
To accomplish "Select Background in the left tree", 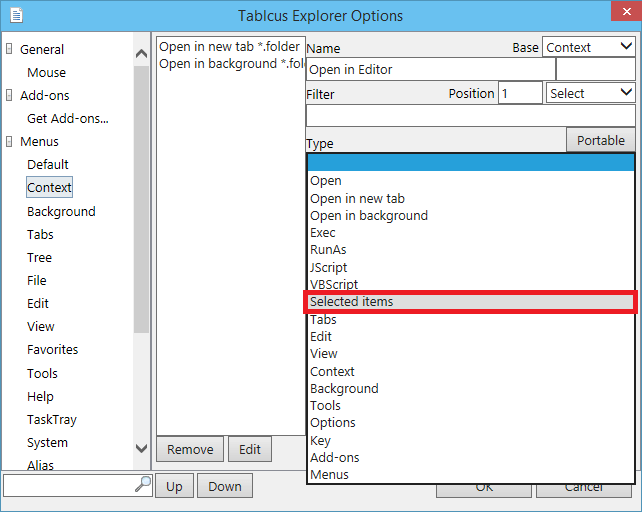I will point(61,211).
